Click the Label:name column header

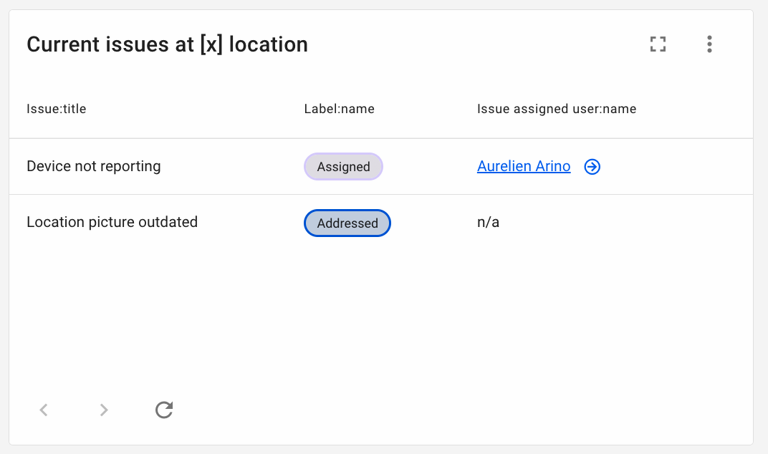(x=339, y=109)
